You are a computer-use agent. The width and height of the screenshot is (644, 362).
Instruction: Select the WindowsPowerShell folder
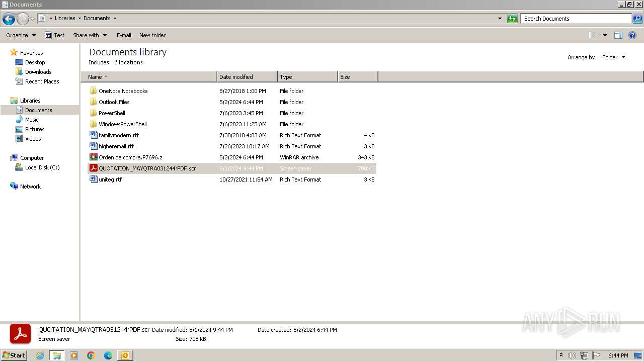122,124
